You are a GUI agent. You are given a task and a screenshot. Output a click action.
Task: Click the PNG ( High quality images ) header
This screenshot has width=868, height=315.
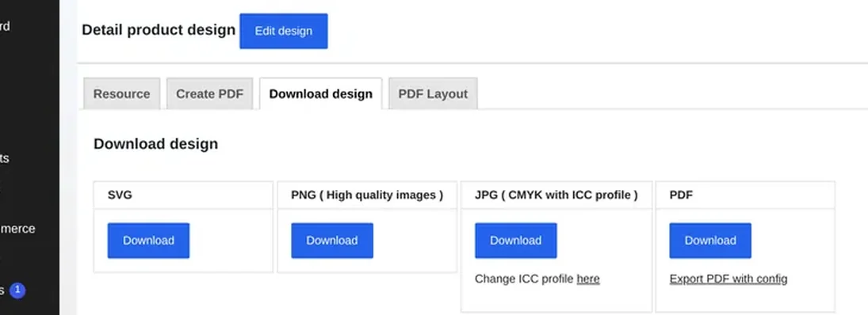[367, 195]
